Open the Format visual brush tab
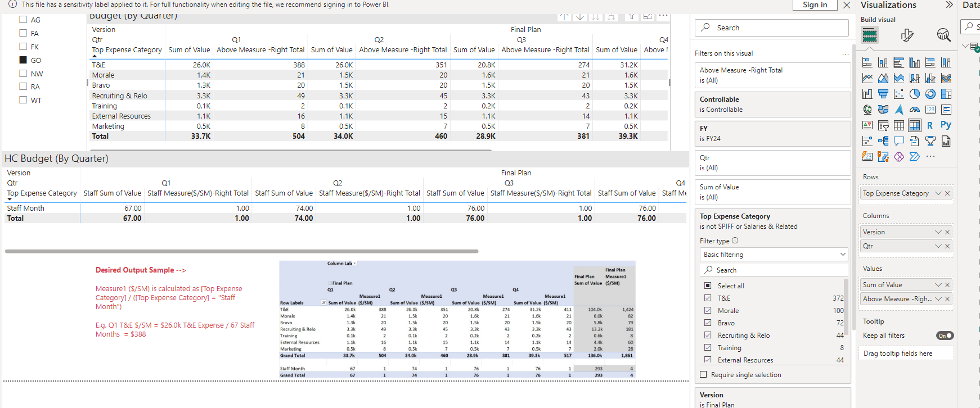The height and width of the screenshot is (408, 980). click(907, 35)
